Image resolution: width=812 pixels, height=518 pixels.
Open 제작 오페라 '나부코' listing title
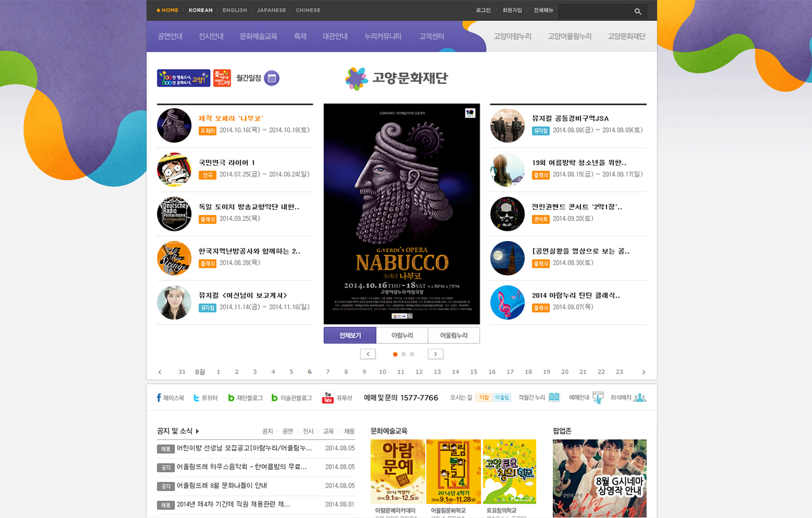(x=231, y=119)
